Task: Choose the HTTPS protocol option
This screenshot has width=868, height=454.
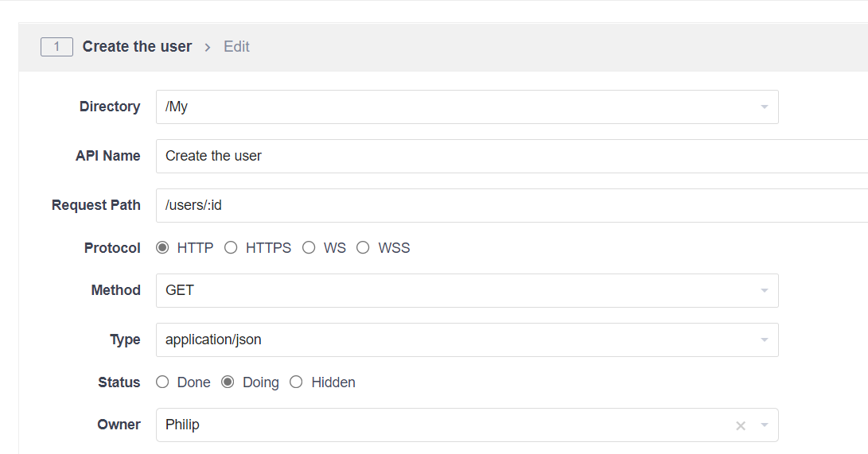Action: pyautogui.click(x=231, y=248)
